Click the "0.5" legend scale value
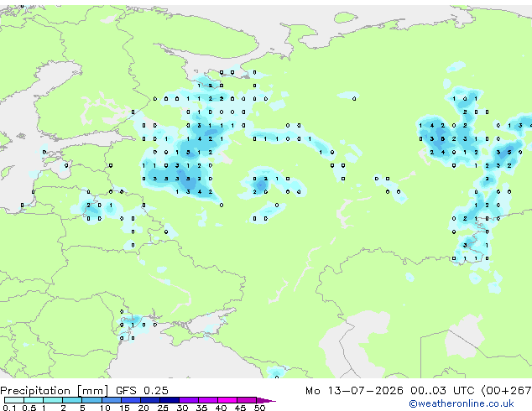The height and width of the screenshot is (411, 532). point(29,408)
